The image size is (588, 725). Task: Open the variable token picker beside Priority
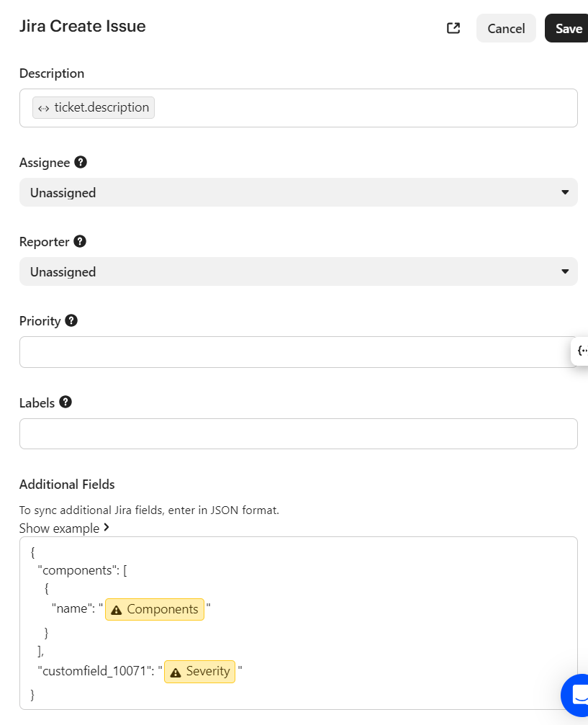[x=582, y=351]
